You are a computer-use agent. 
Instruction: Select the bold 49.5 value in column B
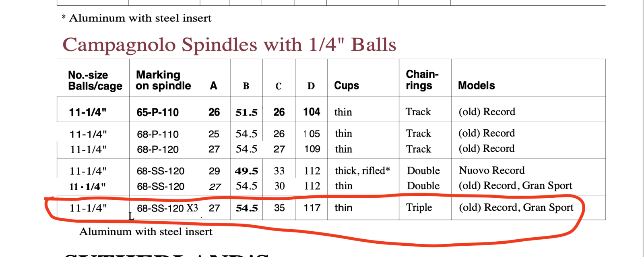246,171
